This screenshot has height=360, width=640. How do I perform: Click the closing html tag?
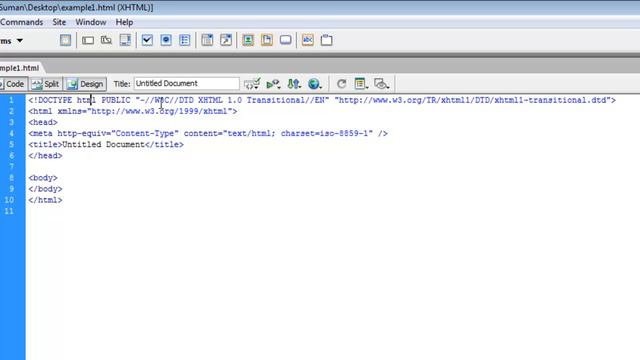click(x=45, y=200)
